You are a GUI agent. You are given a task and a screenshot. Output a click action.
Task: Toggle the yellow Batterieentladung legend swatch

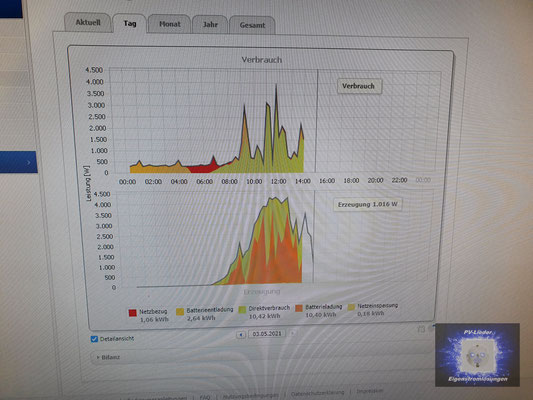coord(180,311)
